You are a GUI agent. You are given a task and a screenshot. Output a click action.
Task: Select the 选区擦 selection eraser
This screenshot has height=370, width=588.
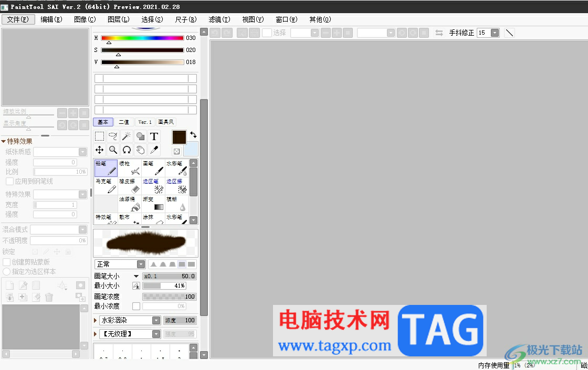pos(176,186)
